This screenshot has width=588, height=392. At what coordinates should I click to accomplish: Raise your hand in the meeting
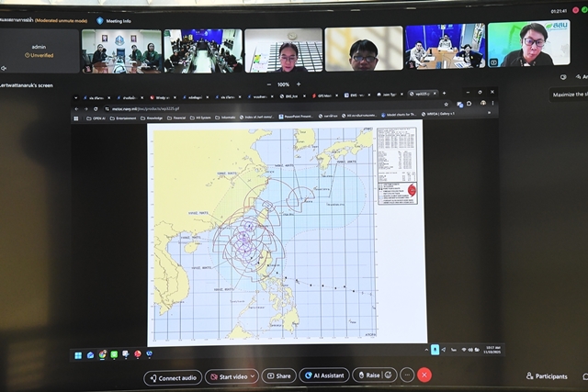pyautogui.click(x=367, y=375)
